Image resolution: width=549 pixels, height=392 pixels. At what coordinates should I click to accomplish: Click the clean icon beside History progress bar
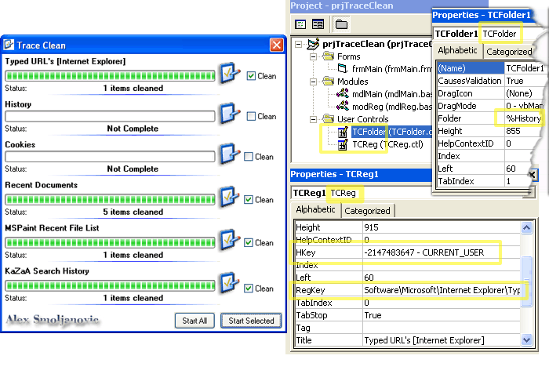pyautogui.click(x=229, y=115)
